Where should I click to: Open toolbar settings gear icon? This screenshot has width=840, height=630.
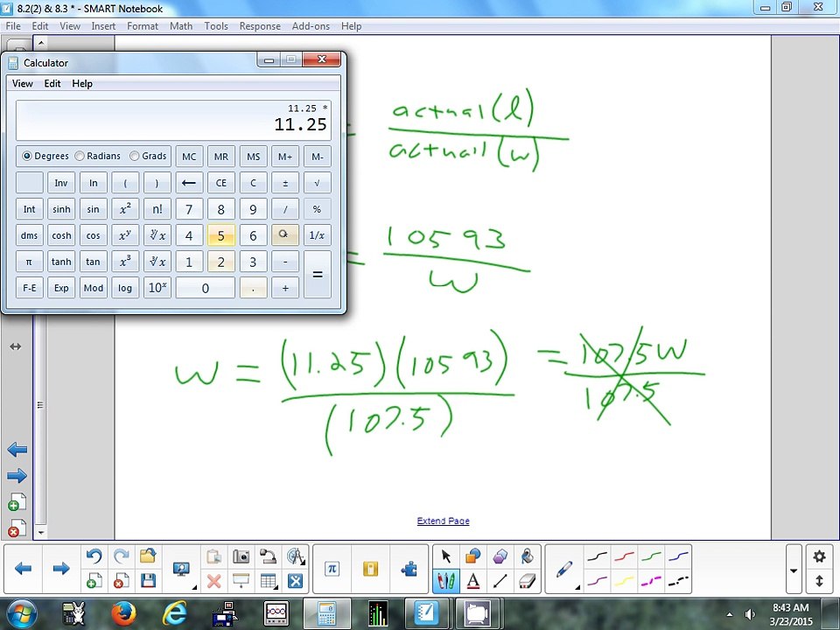tap(819, 556)
